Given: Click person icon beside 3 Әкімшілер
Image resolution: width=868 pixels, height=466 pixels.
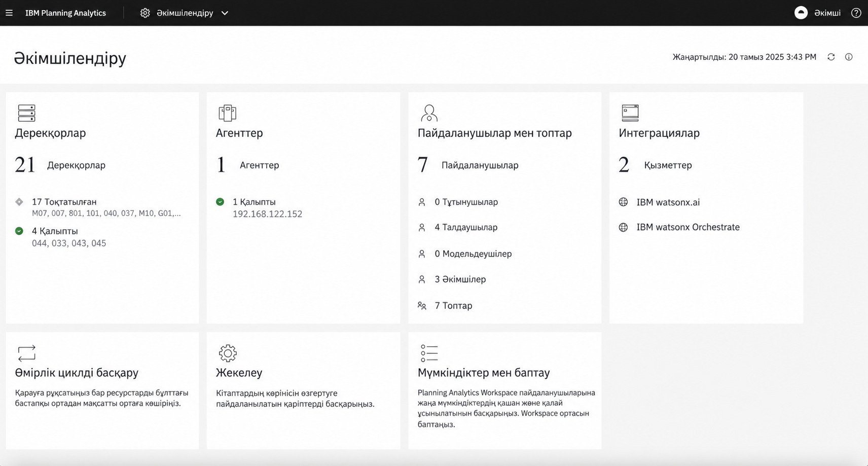Looking at the screenshot, I should pos(422,279).
